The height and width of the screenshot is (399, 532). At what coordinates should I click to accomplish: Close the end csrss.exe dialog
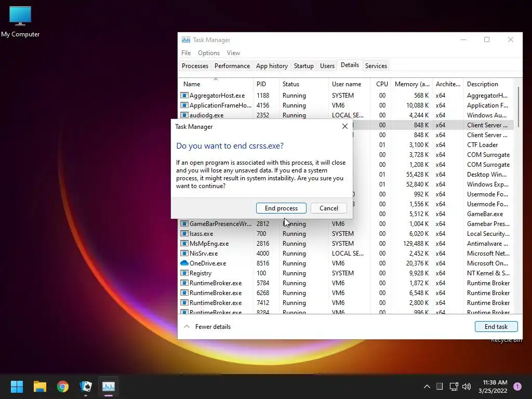(x=345, y=126)
